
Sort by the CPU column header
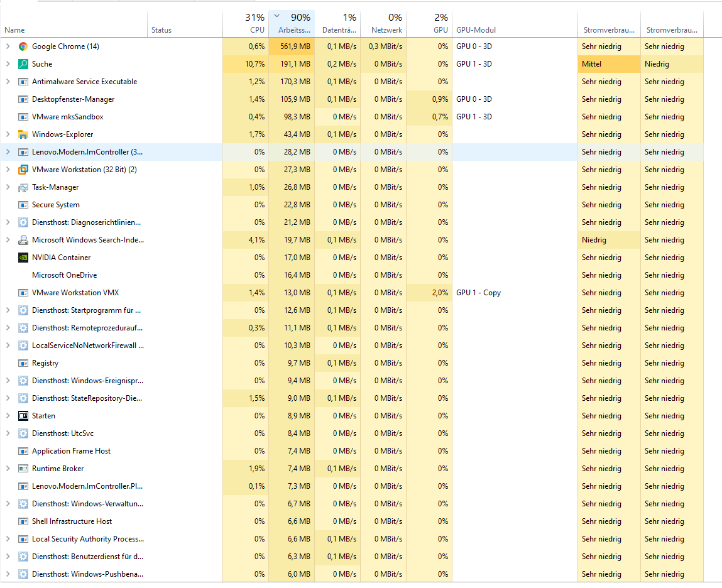click(246, 24)
